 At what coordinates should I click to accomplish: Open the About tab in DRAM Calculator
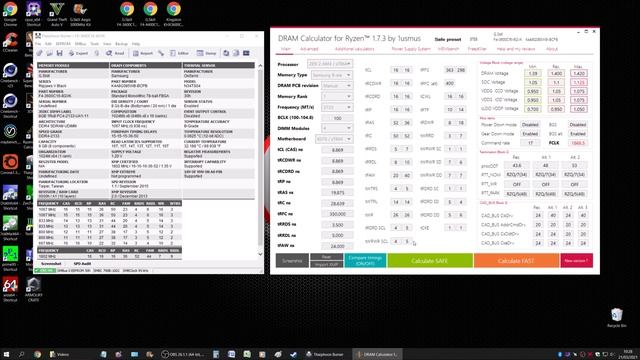point(551,49)
